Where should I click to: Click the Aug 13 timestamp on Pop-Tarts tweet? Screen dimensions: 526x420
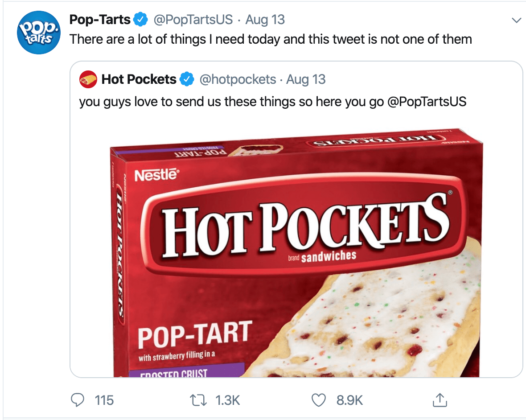265,19
